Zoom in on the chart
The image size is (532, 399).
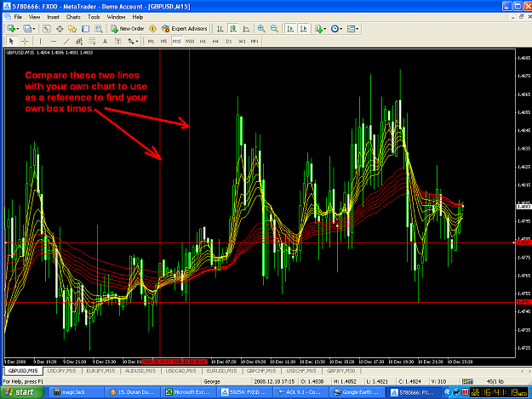coord(261,29)
